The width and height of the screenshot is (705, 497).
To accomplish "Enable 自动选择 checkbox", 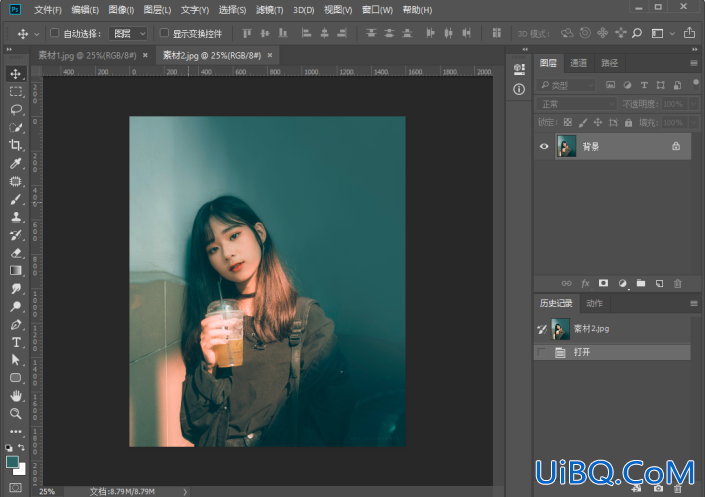I will (x=54, y=33).
